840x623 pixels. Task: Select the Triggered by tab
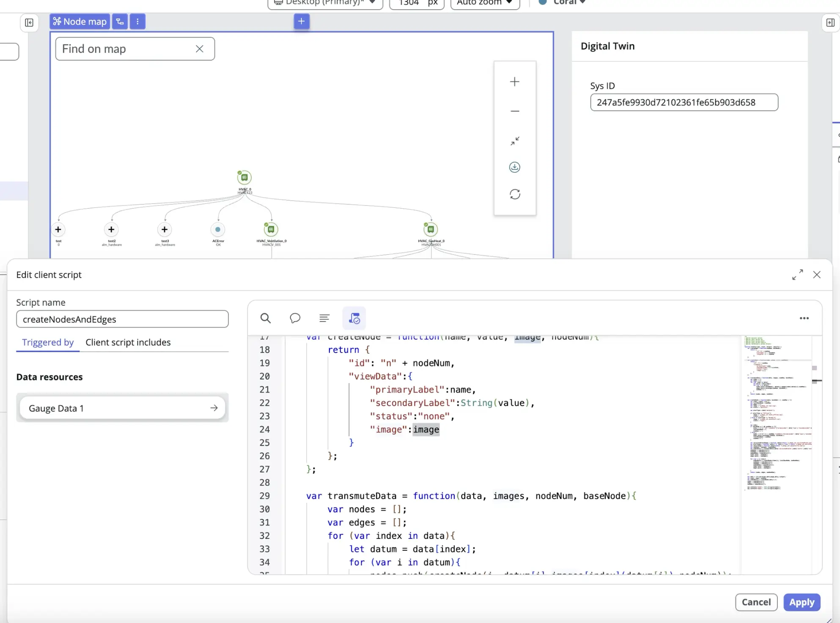(x=48, y=342)
